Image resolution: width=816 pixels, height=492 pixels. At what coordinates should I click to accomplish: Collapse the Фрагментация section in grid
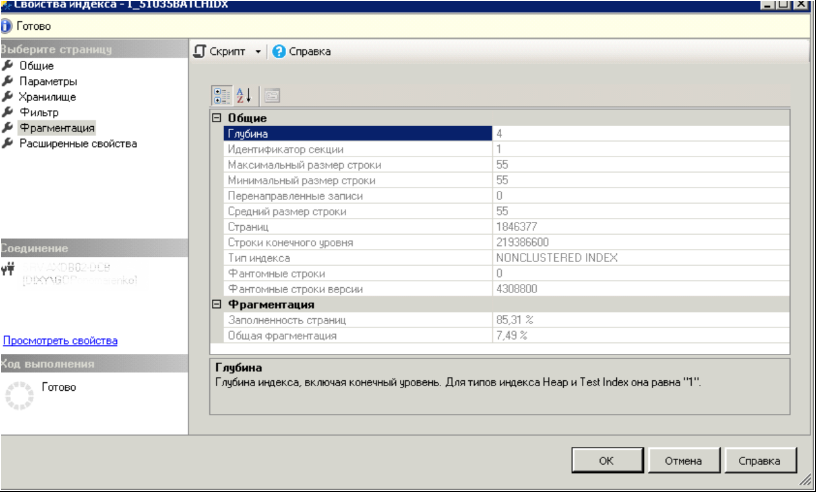pyautogui.click(x=216, y=305)
